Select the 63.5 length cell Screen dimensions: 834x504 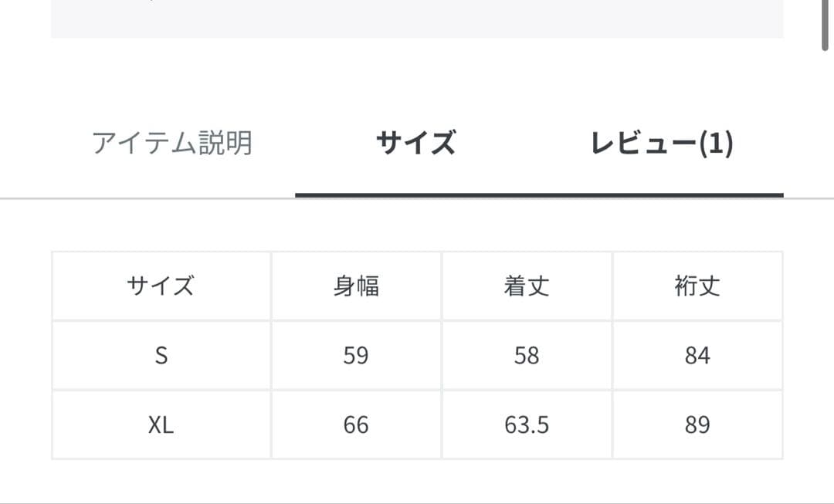point(525,423)
